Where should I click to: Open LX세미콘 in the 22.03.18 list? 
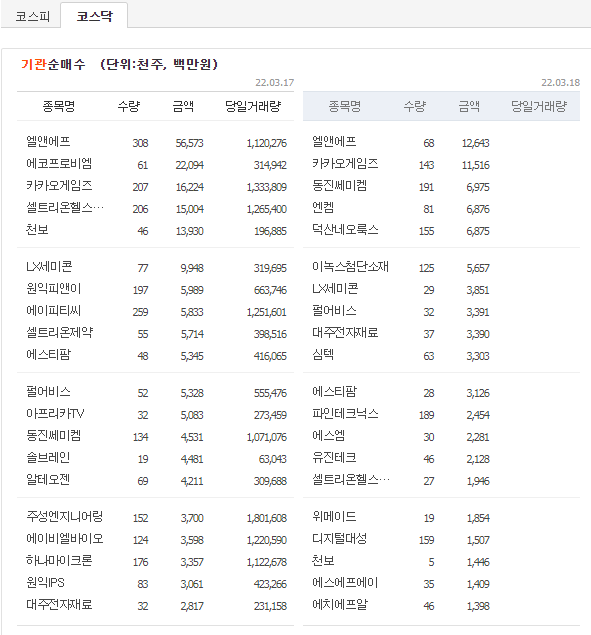[x=335, y=288]
